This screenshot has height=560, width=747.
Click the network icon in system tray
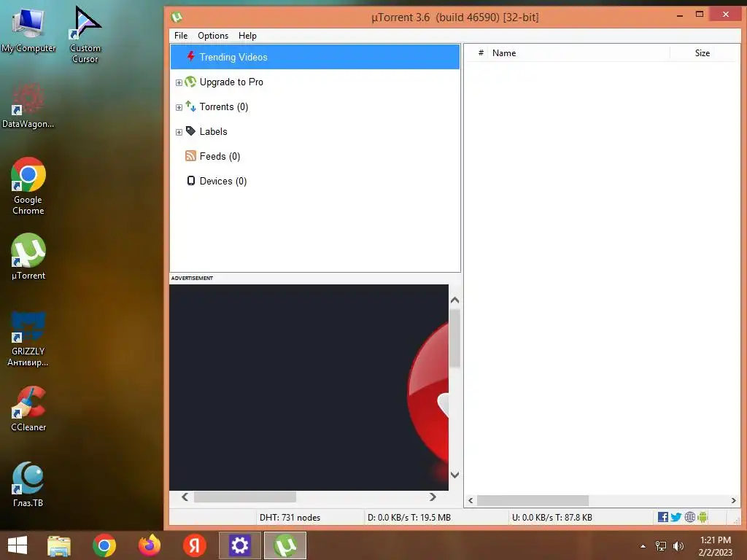661,546
